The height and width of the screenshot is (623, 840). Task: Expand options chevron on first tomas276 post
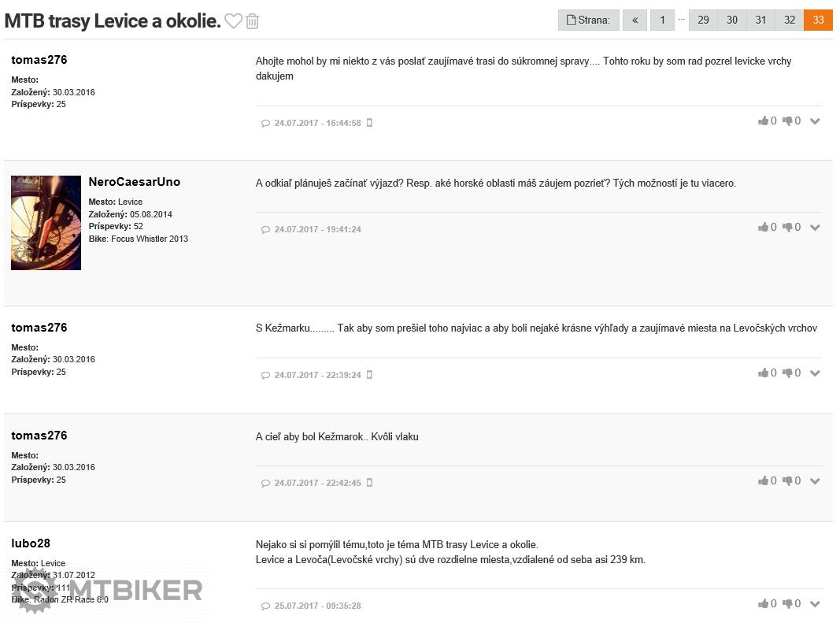point(815,121)
